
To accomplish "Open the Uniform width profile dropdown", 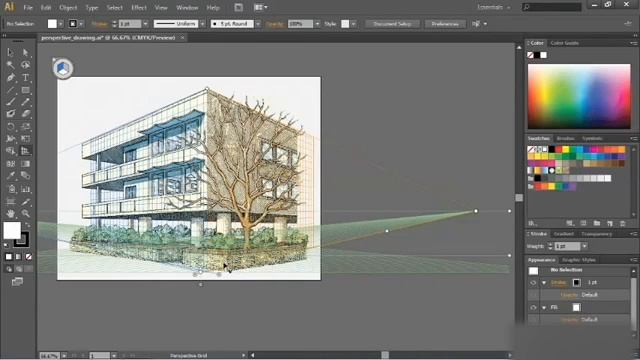I will coord(202,24).
